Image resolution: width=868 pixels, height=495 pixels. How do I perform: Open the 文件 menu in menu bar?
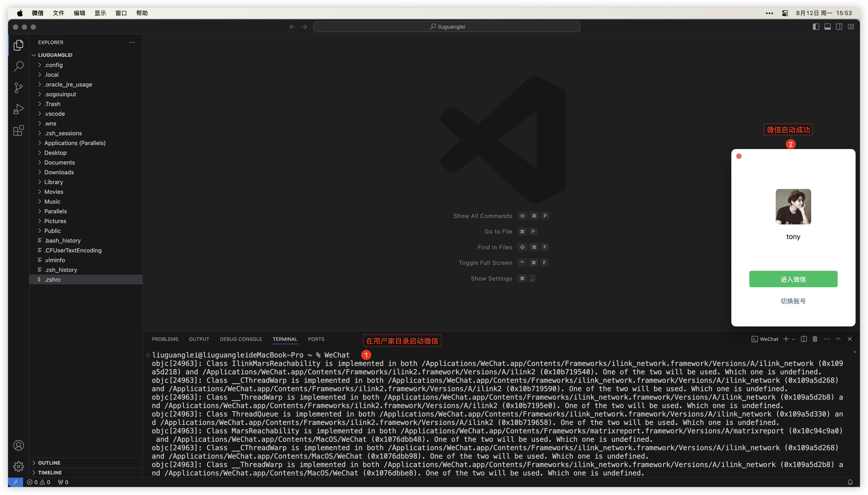pyautogui.click(x=58, y=13)
